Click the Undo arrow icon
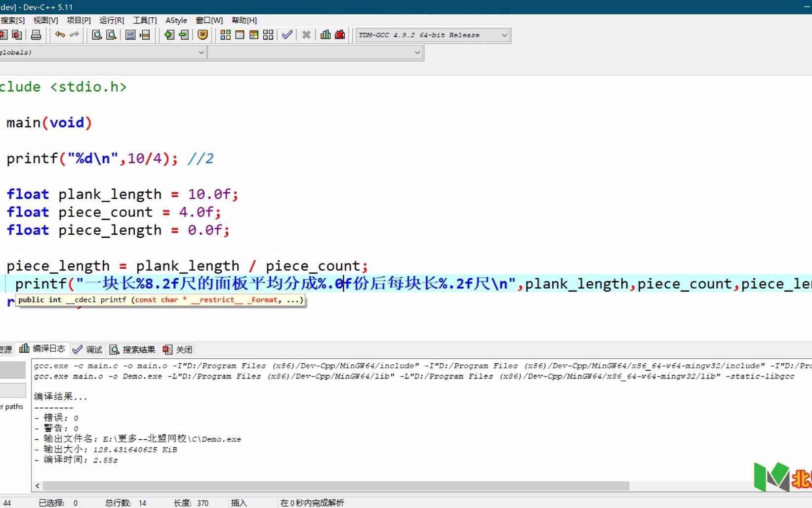This screenshot has height=508, width=812. [60, 35]
